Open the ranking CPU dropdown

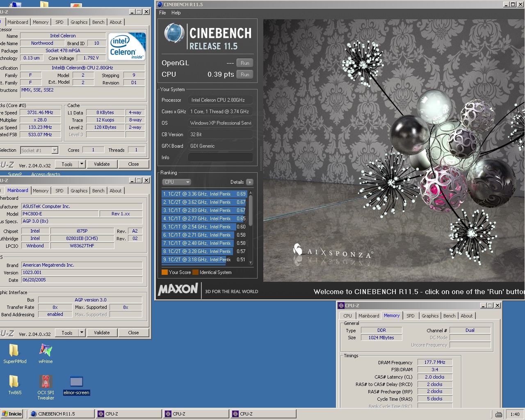tap(177, 182)
